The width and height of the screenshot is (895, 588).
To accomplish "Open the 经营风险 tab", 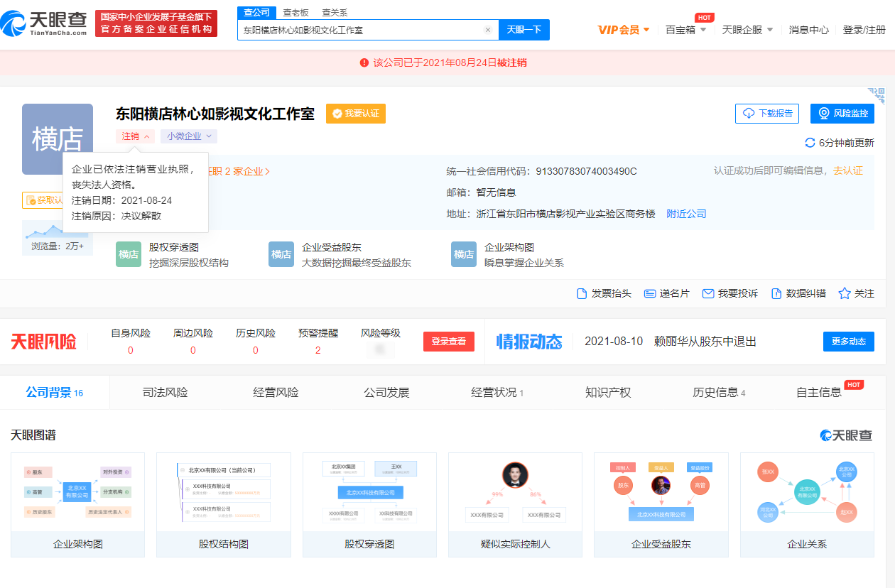I will pyautogui.click(x=276, y=392).
